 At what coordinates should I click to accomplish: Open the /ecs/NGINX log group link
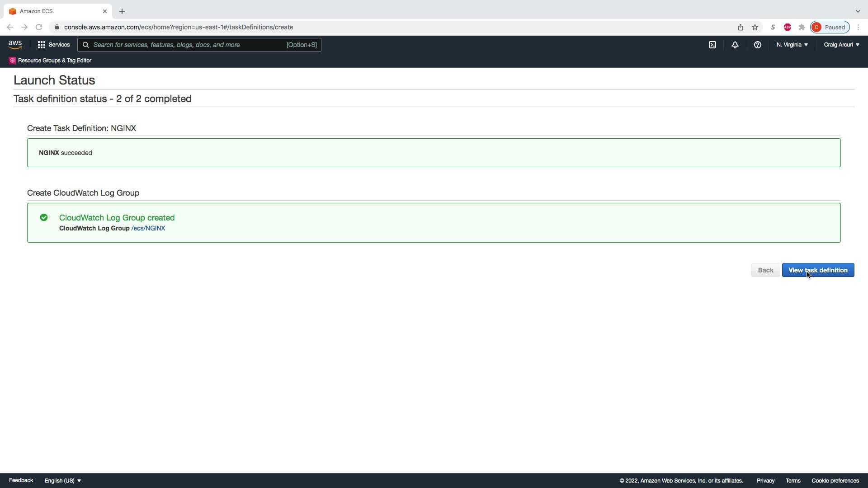148,228
